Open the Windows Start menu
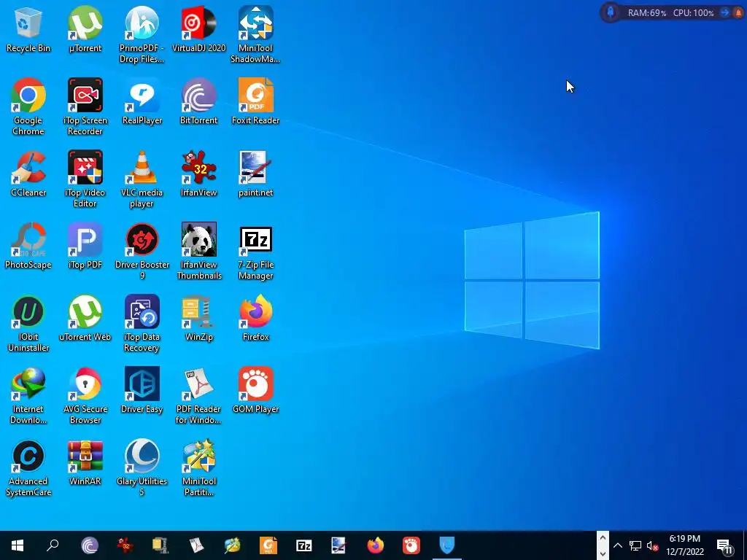The image size is (747, 560). pos(18,545)
